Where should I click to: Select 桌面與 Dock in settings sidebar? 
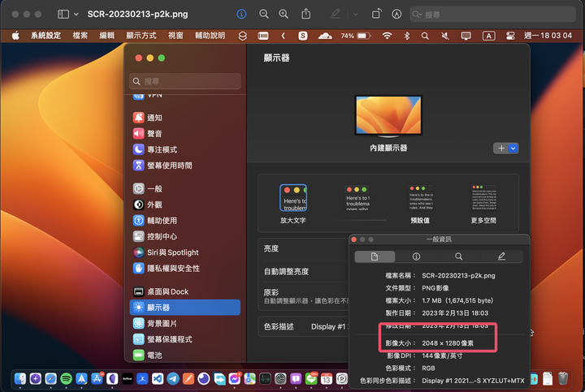[x=185, y=291]
